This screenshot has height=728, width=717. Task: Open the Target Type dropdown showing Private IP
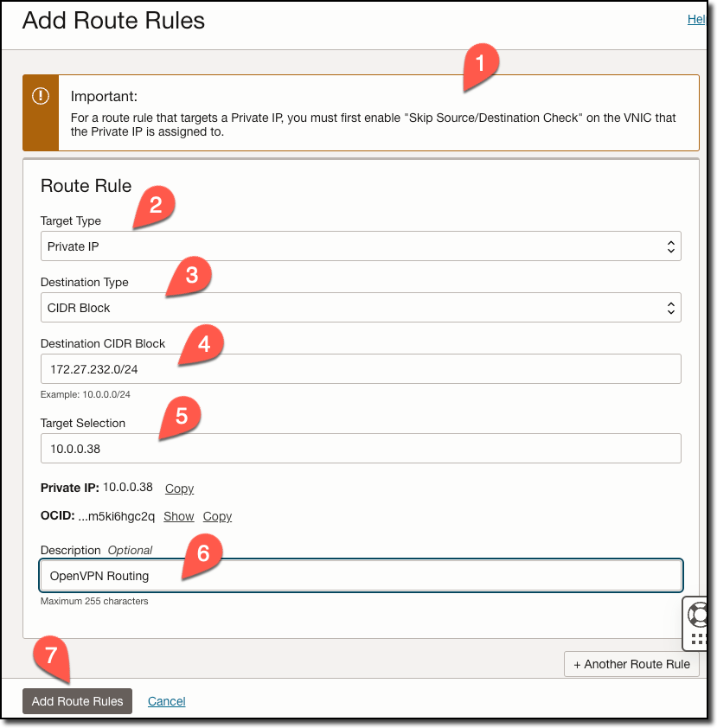(360, 246)
